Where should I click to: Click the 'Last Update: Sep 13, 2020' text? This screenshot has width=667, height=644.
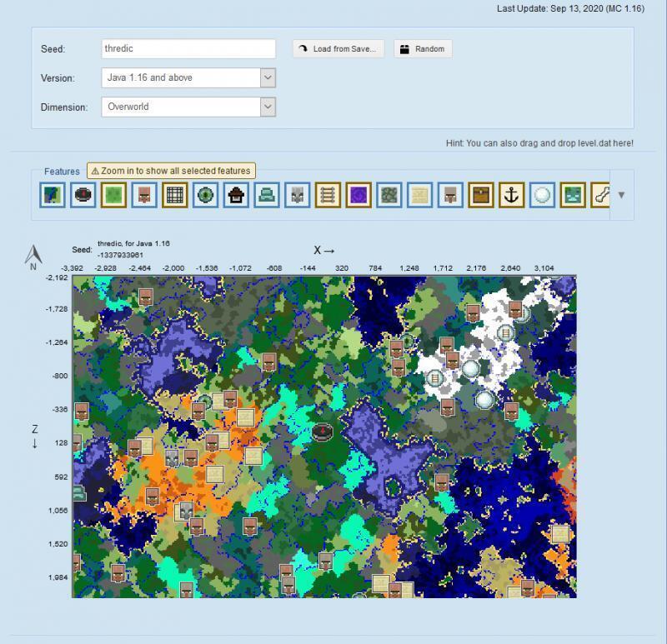click(570, 8)
